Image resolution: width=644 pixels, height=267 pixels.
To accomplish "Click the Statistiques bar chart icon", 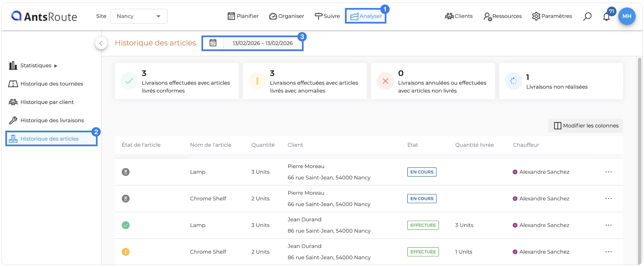I will (x=13, y=65).
